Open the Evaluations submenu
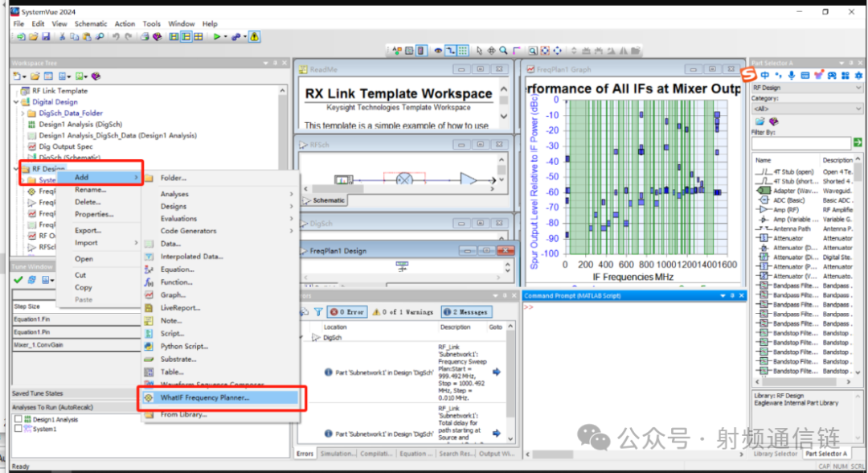 click(219, 219)
